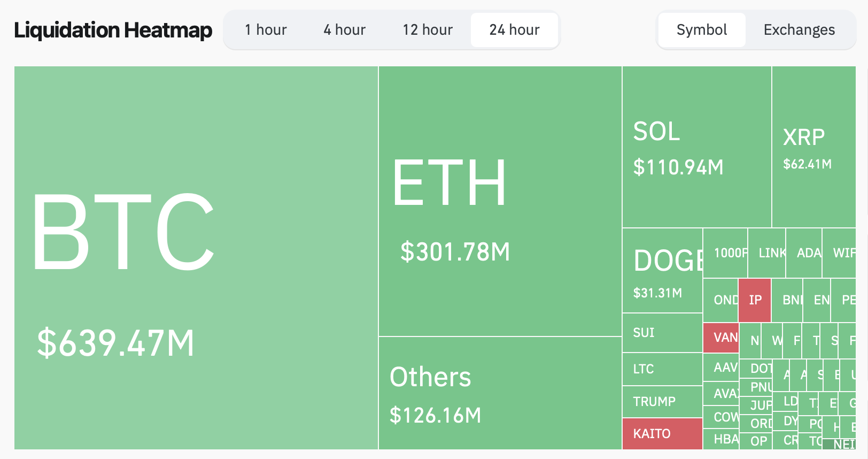Select the DOGE $31.31M tile
Screen dimensions: 868x459
pyautogui.click(x=663, y=271)
